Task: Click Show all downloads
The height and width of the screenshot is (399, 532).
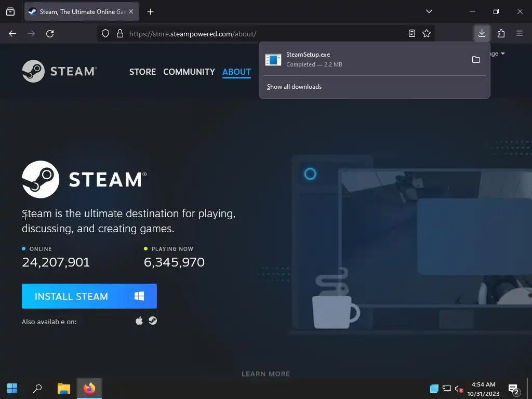Action: point(294,87)
